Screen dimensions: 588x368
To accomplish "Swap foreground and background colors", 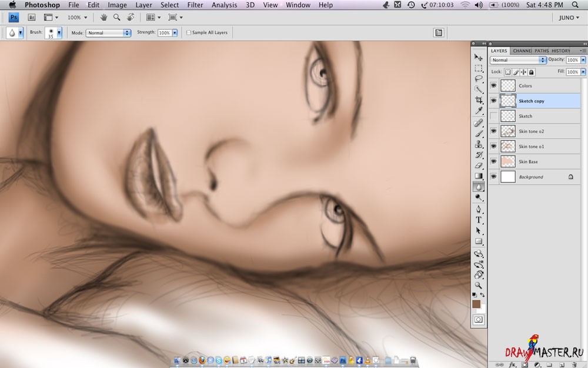I will click(x=482, y=295).
